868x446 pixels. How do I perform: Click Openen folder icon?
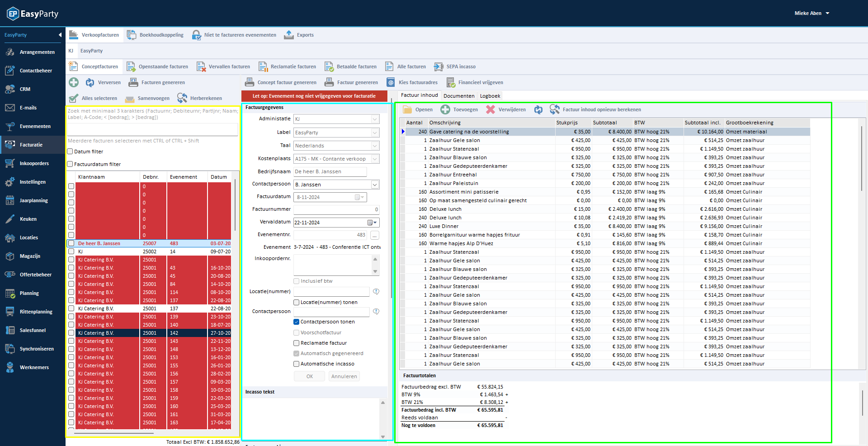[407, 109]
